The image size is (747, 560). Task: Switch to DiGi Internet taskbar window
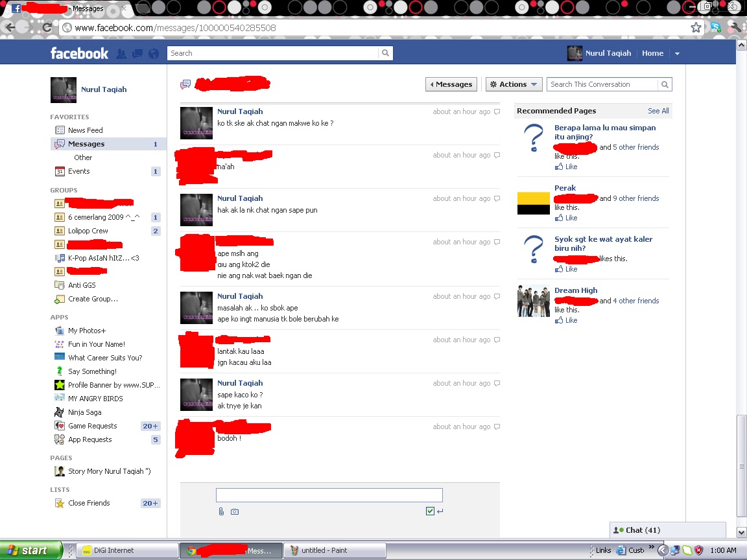126,550
